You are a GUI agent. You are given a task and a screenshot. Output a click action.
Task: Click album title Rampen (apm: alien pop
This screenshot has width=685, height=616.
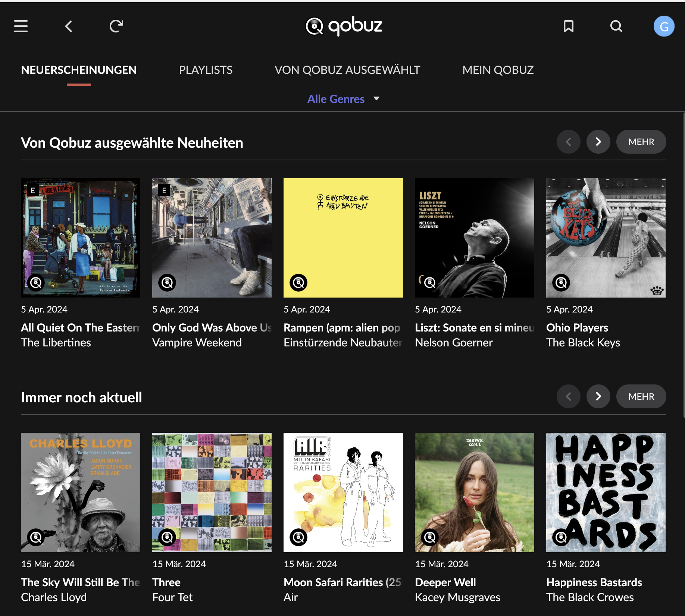click(342, 327)
